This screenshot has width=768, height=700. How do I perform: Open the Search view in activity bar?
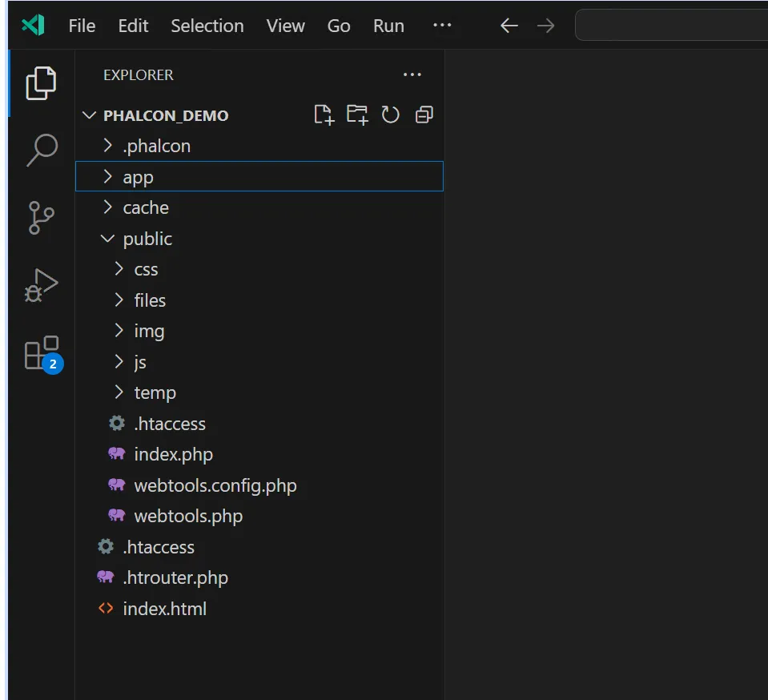coord(42,151)
